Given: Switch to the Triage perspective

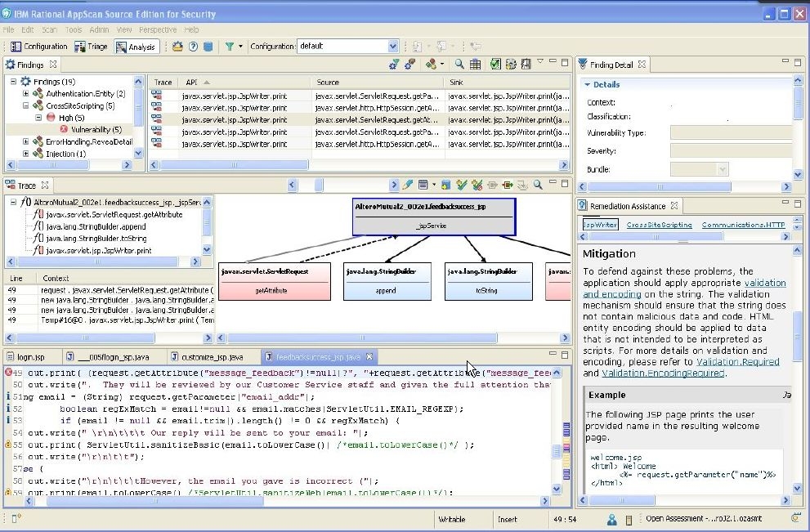Looking at the screenshot, I should pos(91,47).
